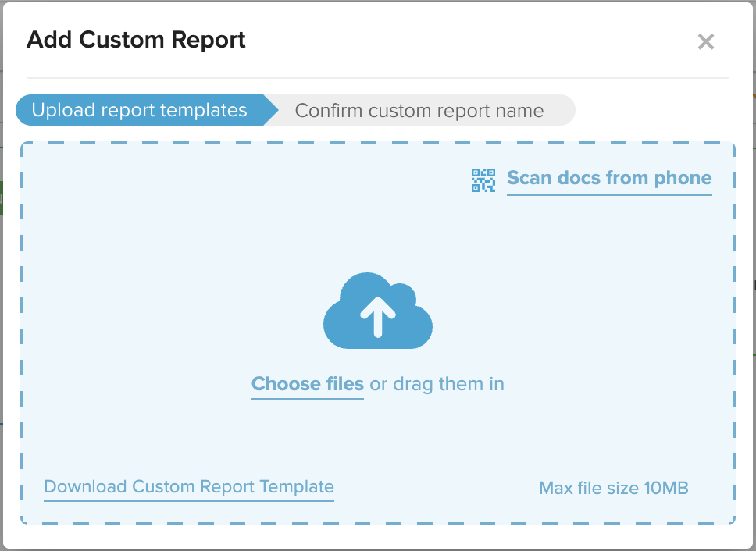Click the Max file size 10MB note
The image size is (756, 551).
point(614,488)
